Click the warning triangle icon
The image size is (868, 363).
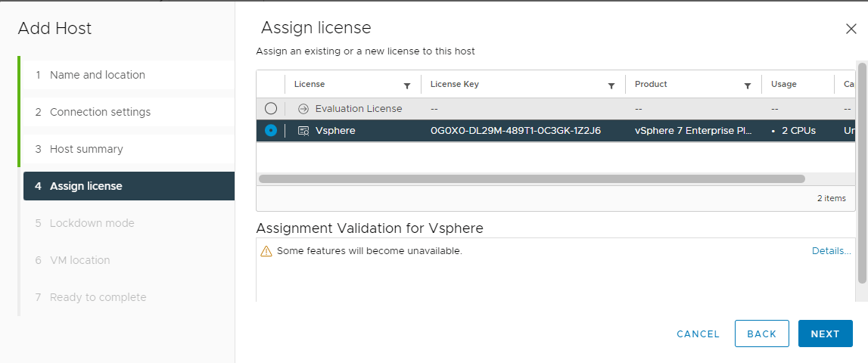[x=266, y=251]
